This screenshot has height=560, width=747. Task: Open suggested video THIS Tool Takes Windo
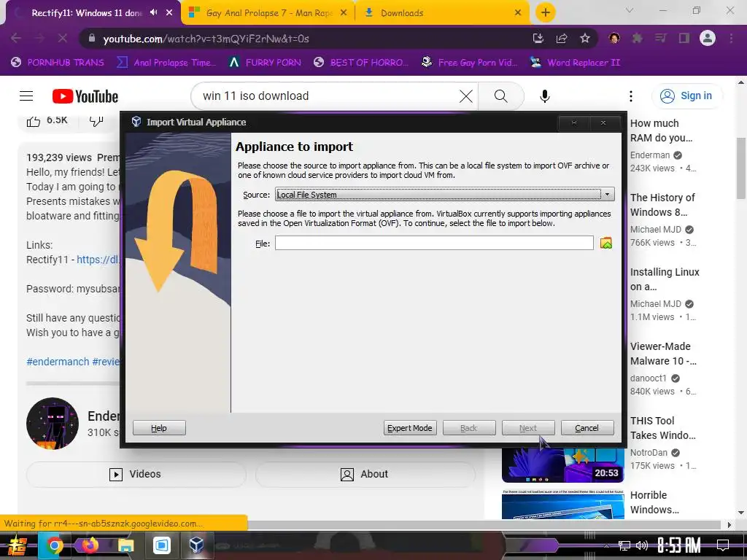pos(662,427)
